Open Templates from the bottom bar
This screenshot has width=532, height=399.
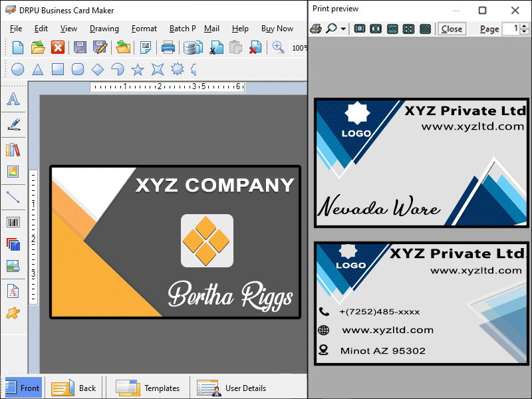tap(148, 388)
